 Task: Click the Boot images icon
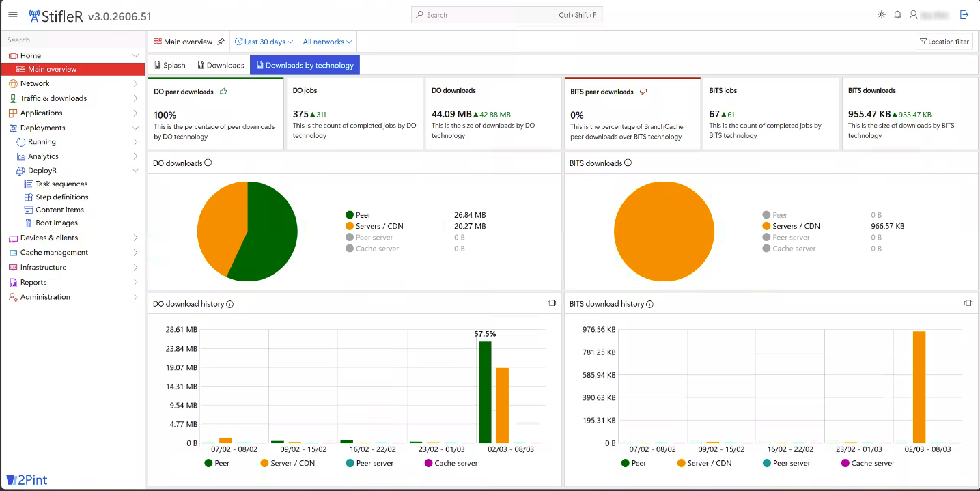pos(29,223)
